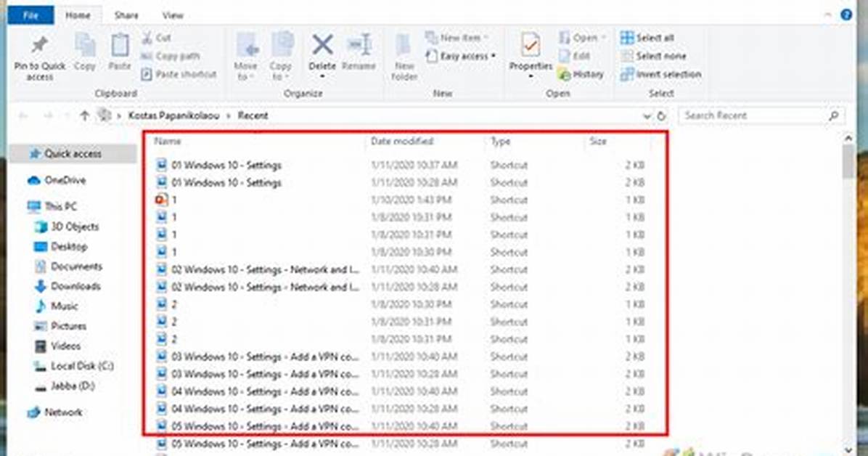Click Kostas Papanikolaou in address bar
This screenshot has height=456, width=868.
pyautogui.click(x=174, y=115)
